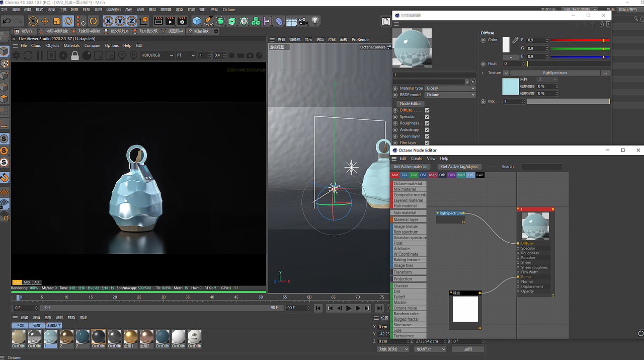Add a Light bulb object

(315, 21)
